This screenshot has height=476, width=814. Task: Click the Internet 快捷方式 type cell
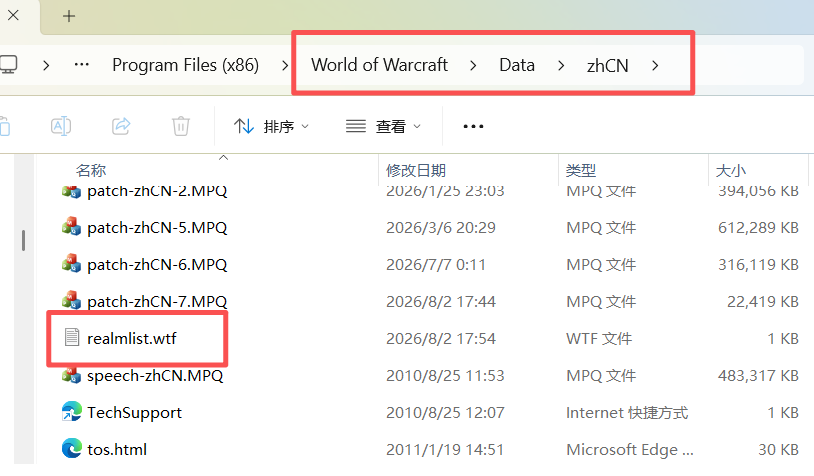(627, 413)
